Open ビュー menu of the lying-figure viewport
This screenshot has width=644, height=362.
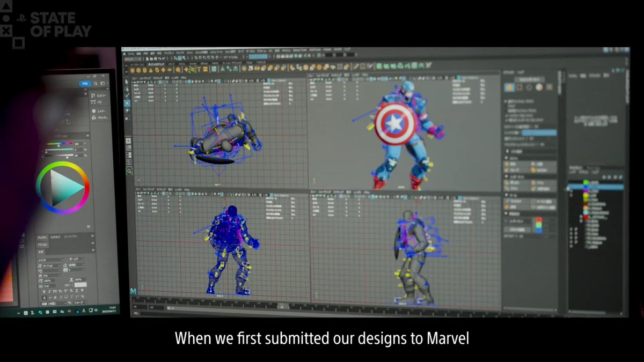pos(135,78)
